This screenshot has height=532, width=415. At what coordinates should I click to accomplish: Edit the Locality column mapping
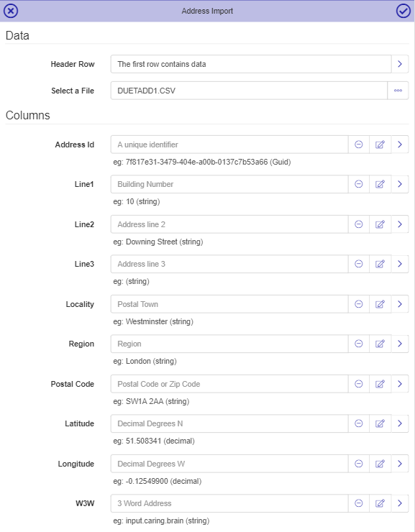coord(380,304)
